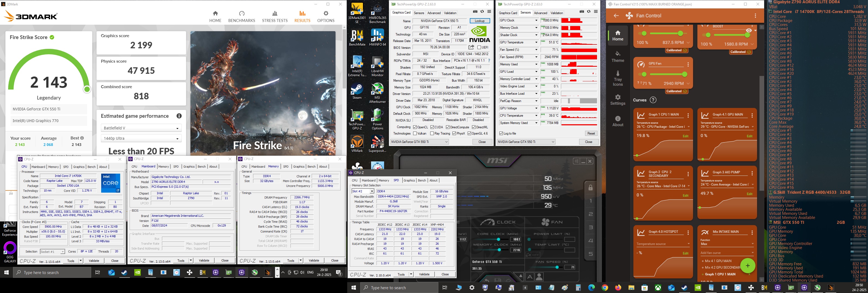The width and height of the screenshot is (868, 293).
Task: Open HWiNFO 64 desktop shortcut
Action: click(x=377, y=37)
